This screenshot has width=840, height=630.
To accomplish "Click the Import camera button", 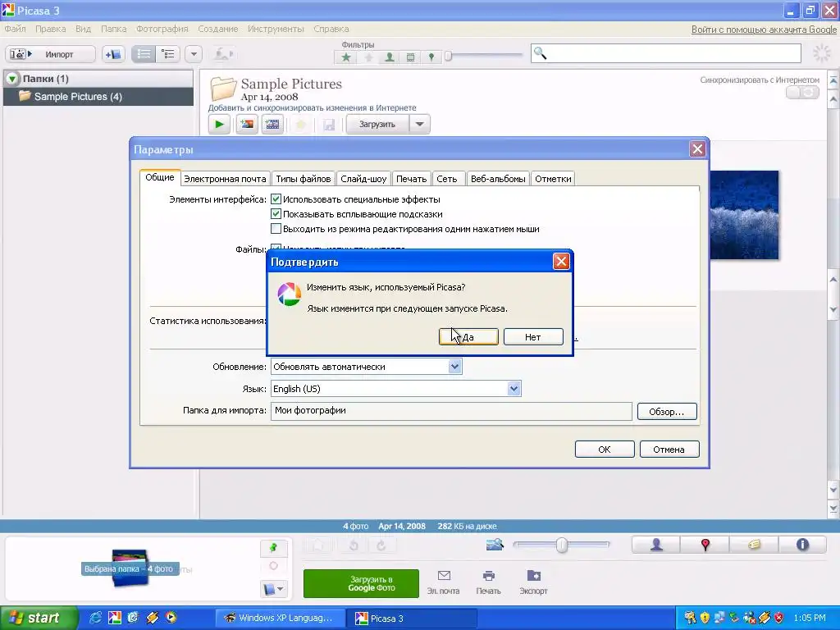I will click(50, 54).
